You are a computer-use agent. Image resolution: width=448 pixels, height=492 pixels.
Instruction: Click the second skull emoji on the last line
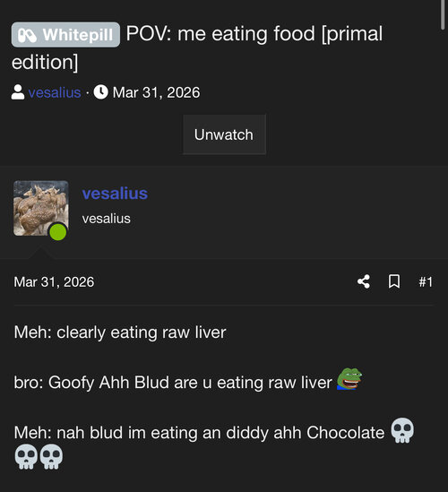(x=51, y=456)
